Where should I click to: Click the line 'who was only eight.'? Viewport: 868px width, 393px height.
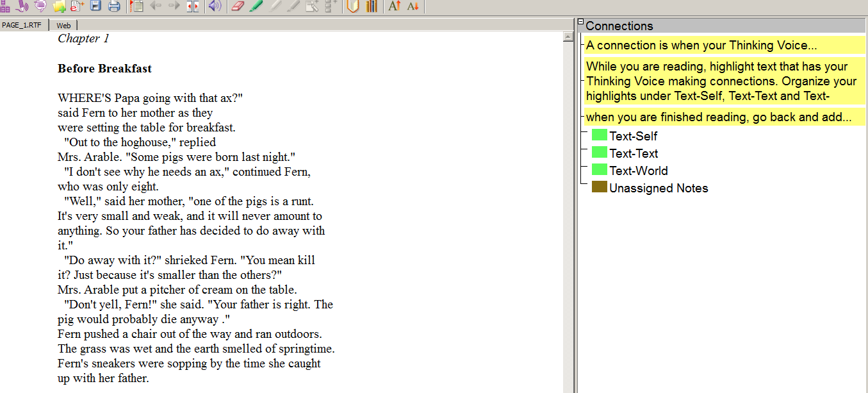tap(108, 187)
